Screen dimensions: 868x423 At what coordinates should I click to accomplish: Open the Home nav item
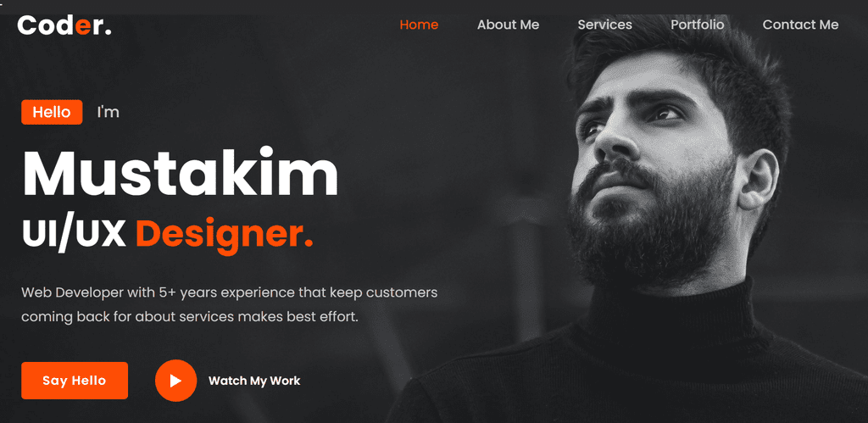(x=419, y=25)
